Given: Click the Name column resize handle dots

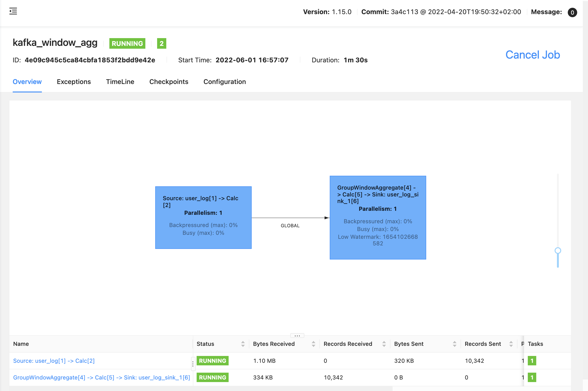Looking at the screenshot, I should (x=193, y=364).
